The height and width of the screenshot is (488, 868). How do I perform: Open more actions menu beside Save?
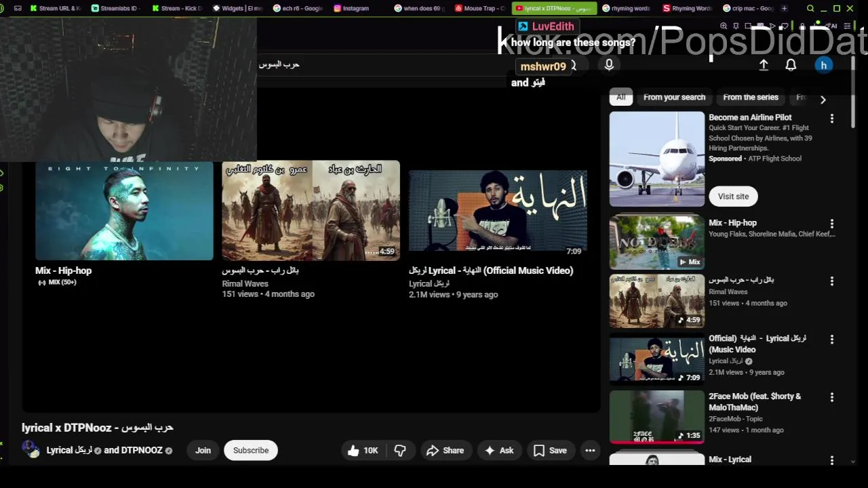click(590, 450)
